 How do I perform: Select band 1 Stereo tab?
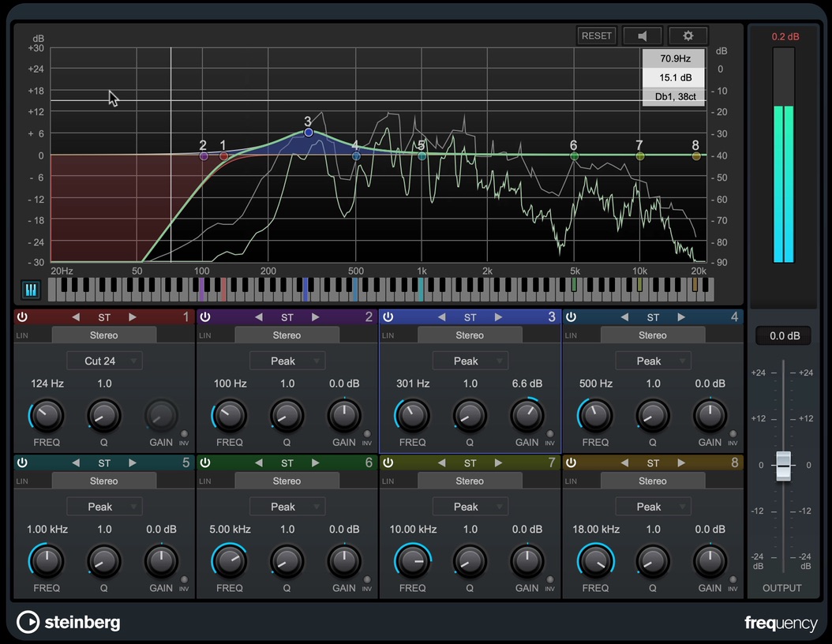(x=104, y=335)
